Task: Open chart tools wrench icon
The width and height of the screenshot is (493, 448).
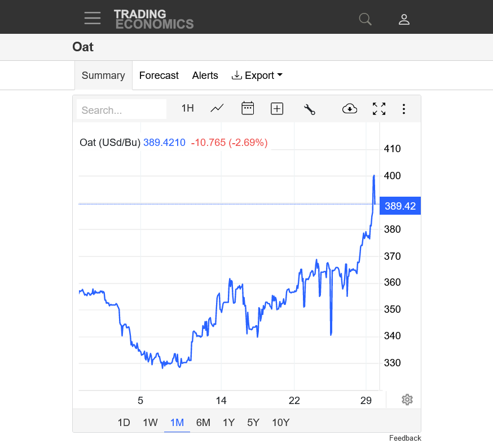Action: pos(309,109)
